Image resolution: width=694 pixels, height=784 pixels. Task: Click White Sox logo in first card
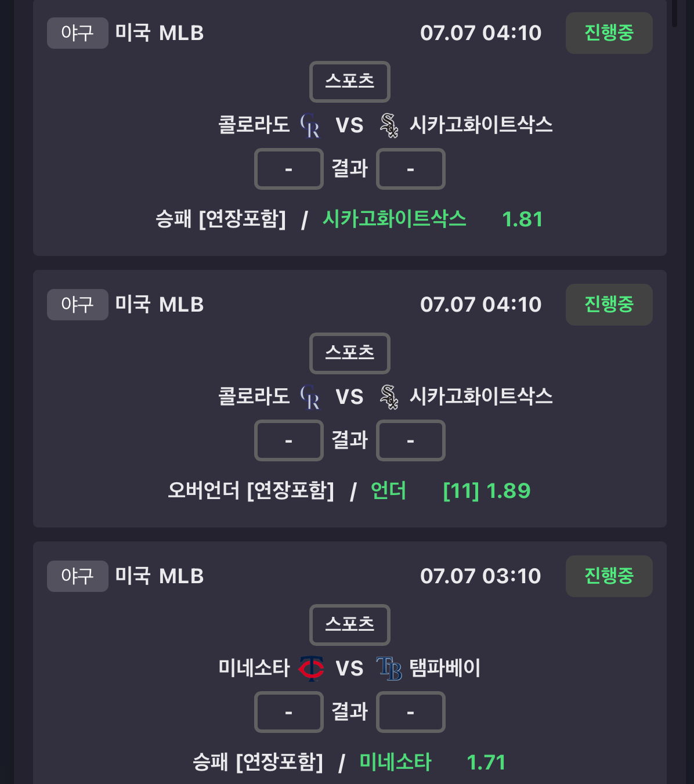(x=389, y=125)
